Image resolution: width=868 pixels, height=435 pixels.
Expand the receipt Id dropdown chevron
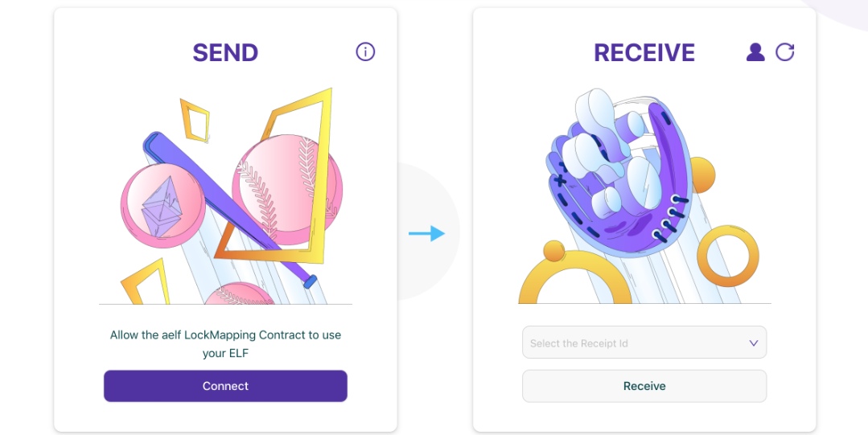(x=754, y=343)
